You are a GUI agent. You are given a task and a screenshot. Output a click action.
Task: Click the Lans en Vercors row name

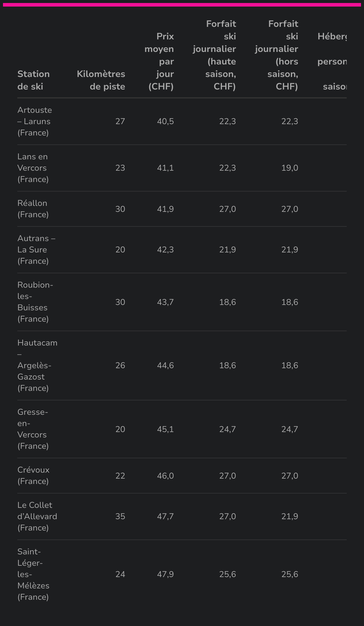pyautogui.click(x=33, y=168)
